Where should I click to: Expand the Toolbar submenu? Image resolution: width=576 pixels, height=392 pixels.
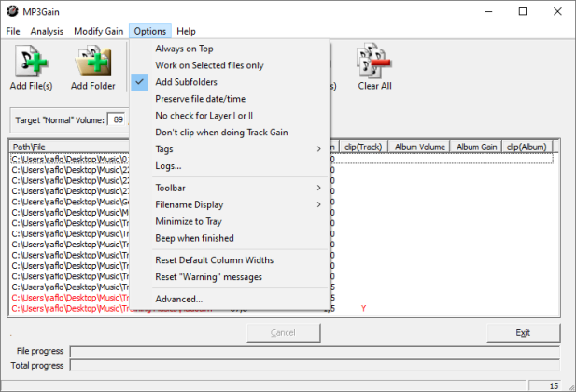[230, 188]
